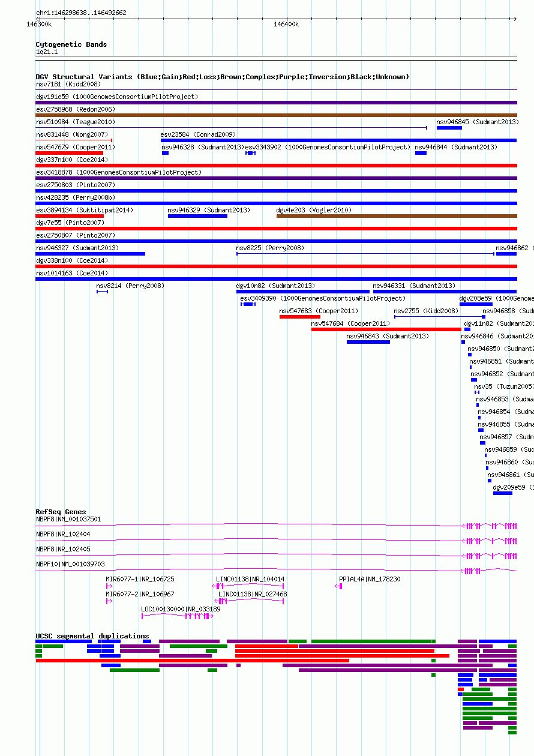Click the nsv946331 (Sudmant2013) label
This screenshot has width=534, height=756.
point(414,286)
